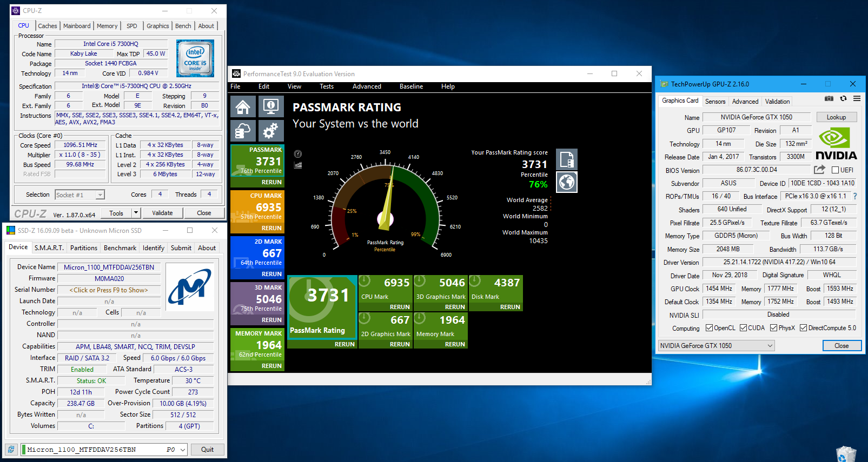Click the power icon on 3D Graphics Mark tile
The height and width of the screenshot is (462, 868).
pyautogui.click(x=420, y=281)
